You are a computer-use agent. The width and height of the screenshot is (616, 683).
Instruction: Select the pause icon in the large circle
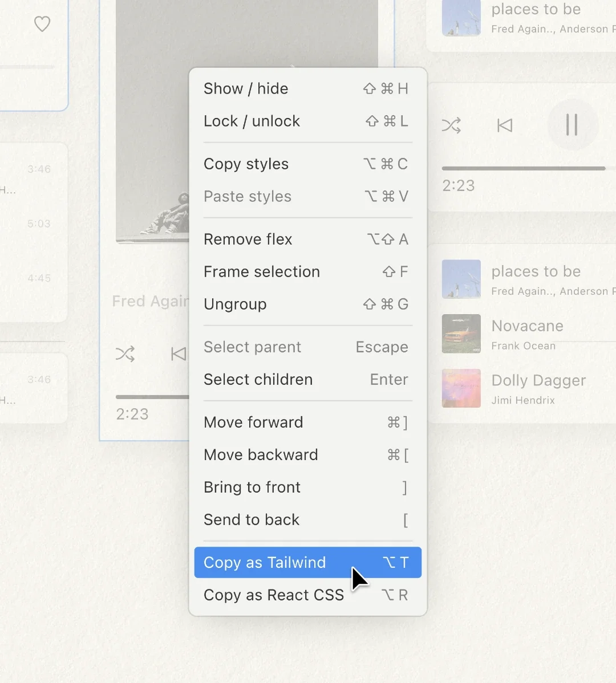click(573, 125)
